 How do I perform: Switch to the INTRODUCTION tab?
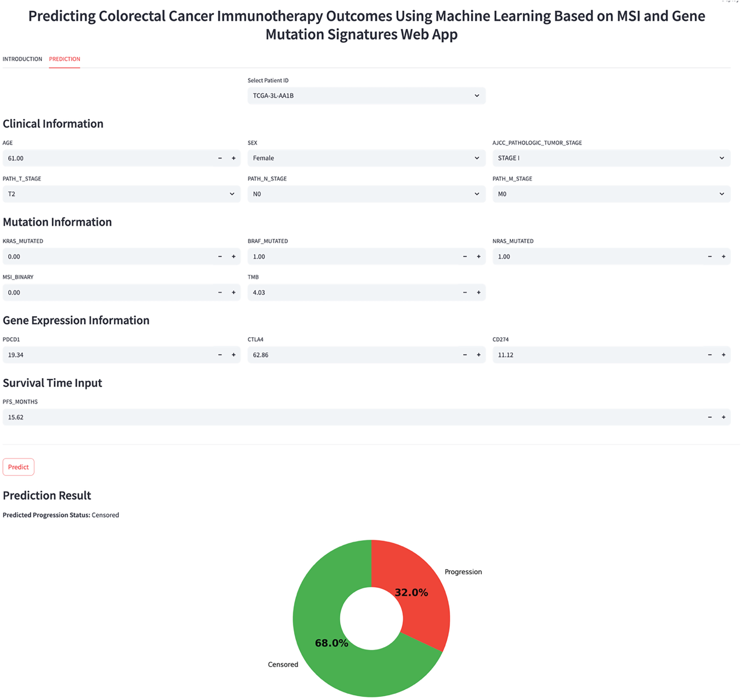[22, 59]
